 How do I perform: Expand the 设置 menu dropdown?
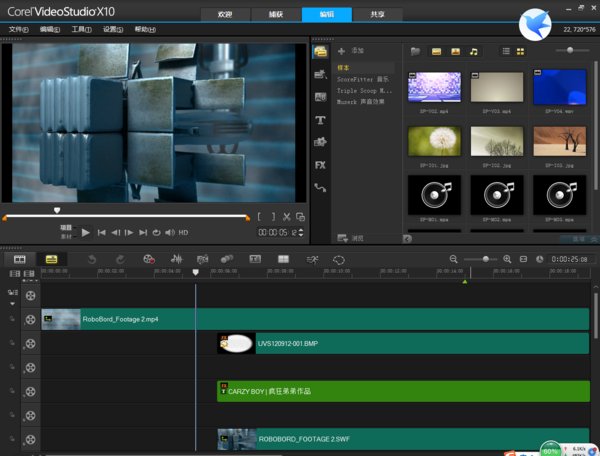pyautogui.click(x=113, y=30)
